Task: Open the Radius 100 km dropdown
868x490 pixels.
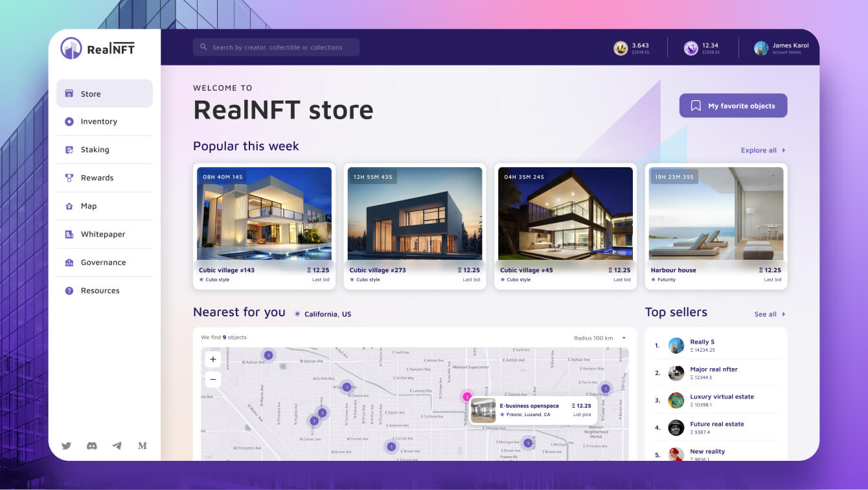Action: (x=599, y=338)
